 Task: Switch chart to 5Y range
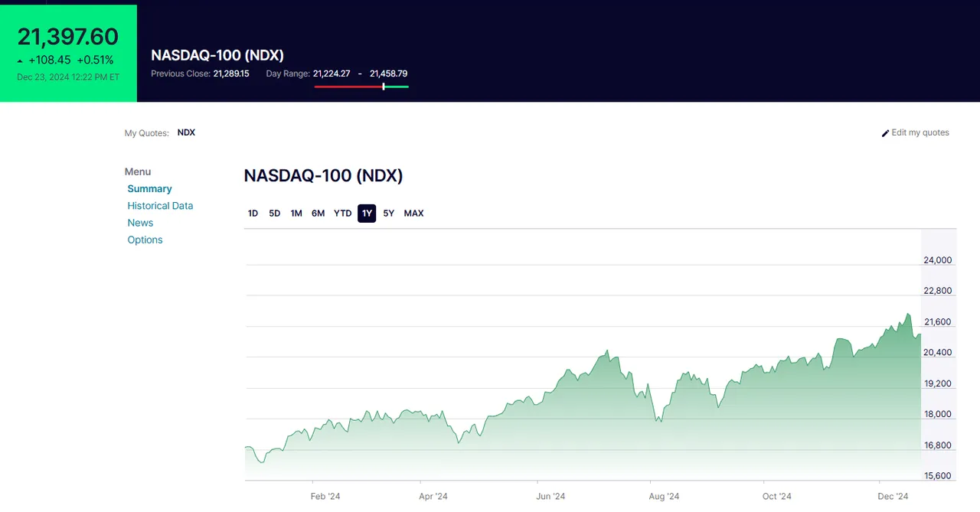click(x=388, y=214)
